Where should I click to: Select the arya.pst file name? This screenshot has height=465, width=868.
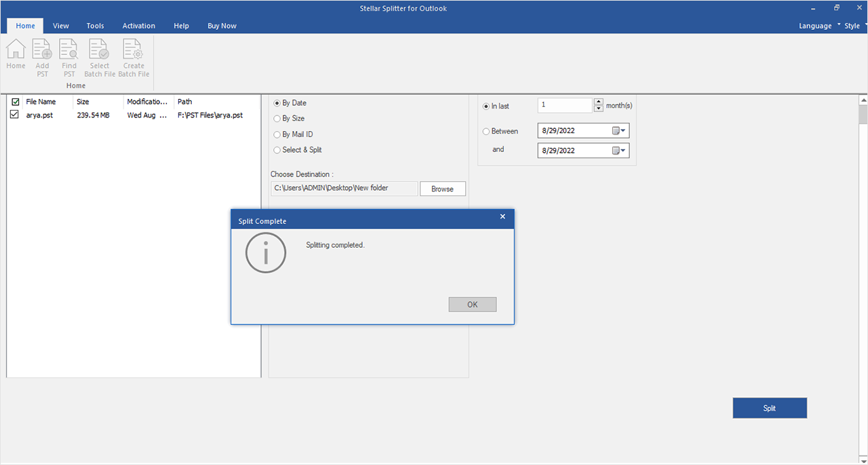click(39, 115)
